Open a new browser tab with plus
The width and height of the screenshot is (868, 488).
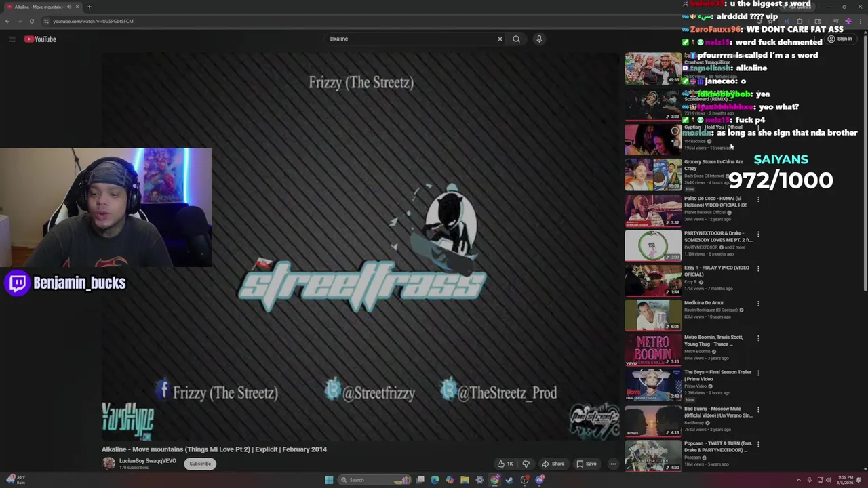[89, 7]
